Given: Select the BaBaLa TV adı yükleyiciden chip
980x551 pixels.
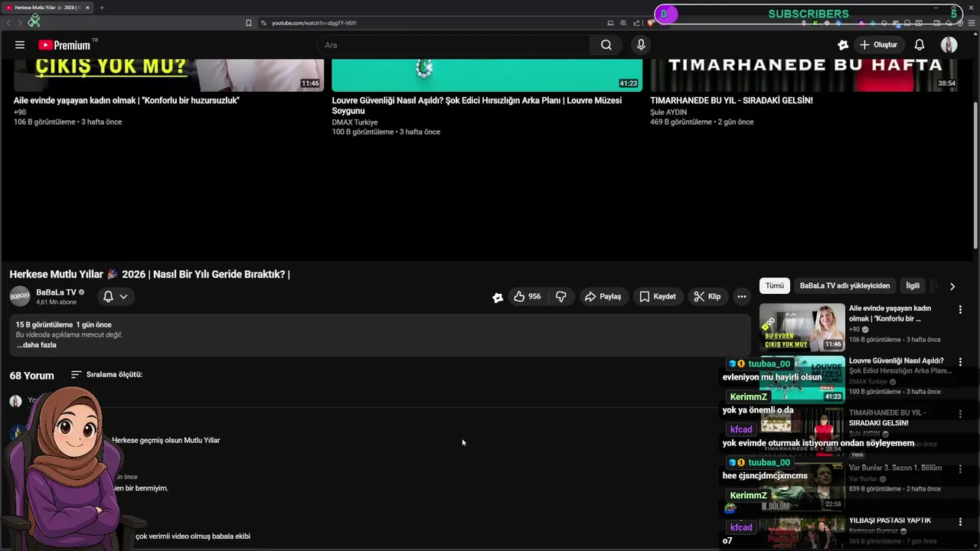Looking at the screenshot, I should click(x=844, y=285).
